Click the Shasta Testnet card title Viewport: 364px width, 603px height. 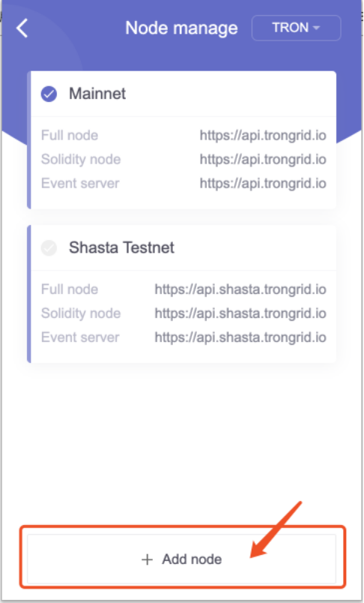click(x=121, y=247)
